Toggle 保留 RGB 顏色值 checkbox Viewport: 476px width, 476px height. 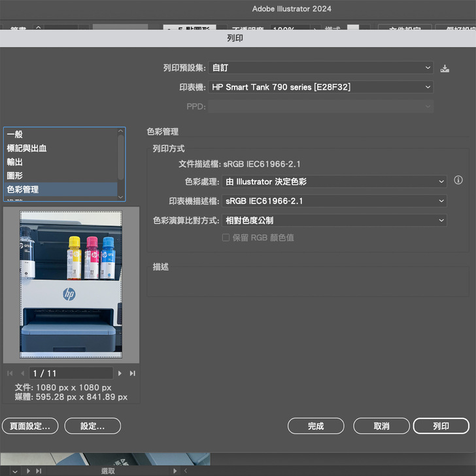click(x=226, y=237)
